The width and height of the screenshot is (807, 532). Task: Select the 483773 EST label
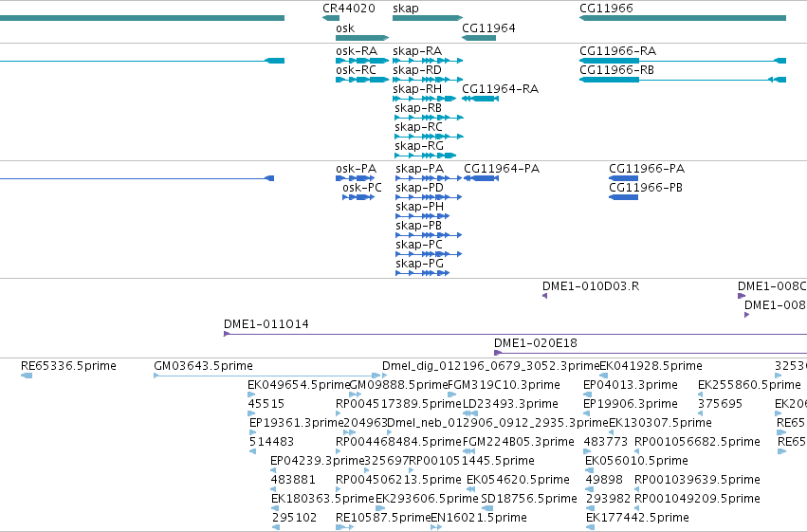pos(606,443)
